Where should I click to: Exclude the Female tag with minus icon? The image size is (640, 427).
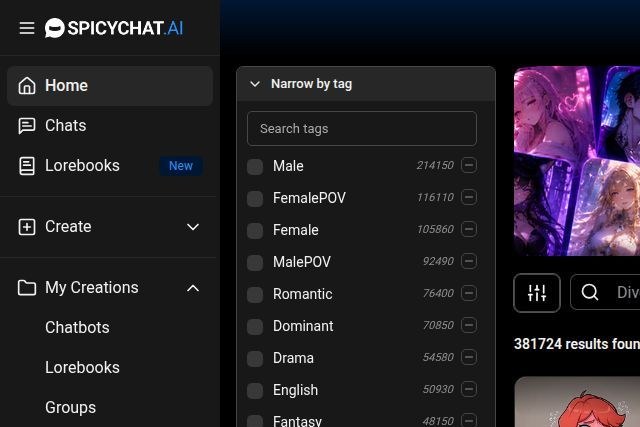click(x=469, y=229)
